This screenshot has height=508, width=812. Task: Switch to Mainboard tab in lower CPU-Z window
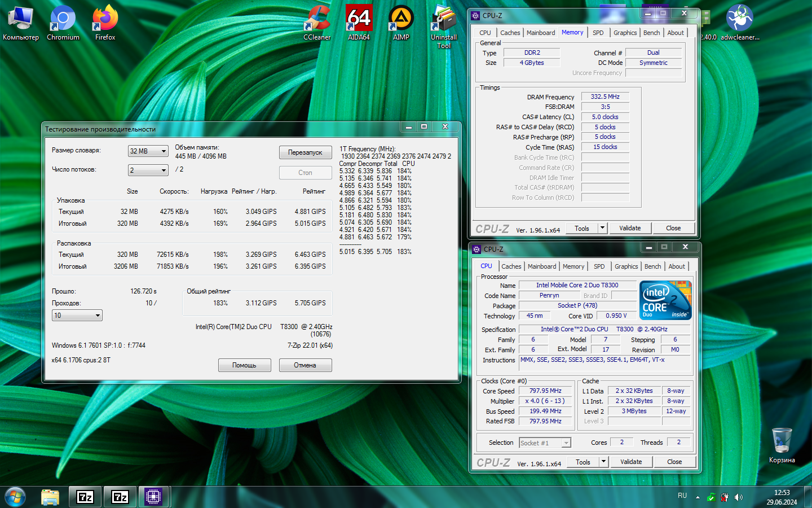[542, 266]
